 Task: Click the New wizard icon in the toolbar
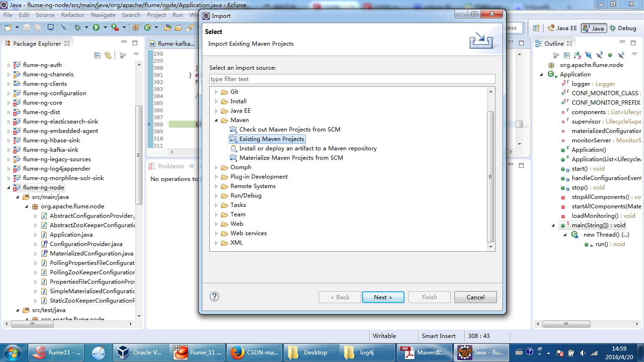(x=8, y=28)
